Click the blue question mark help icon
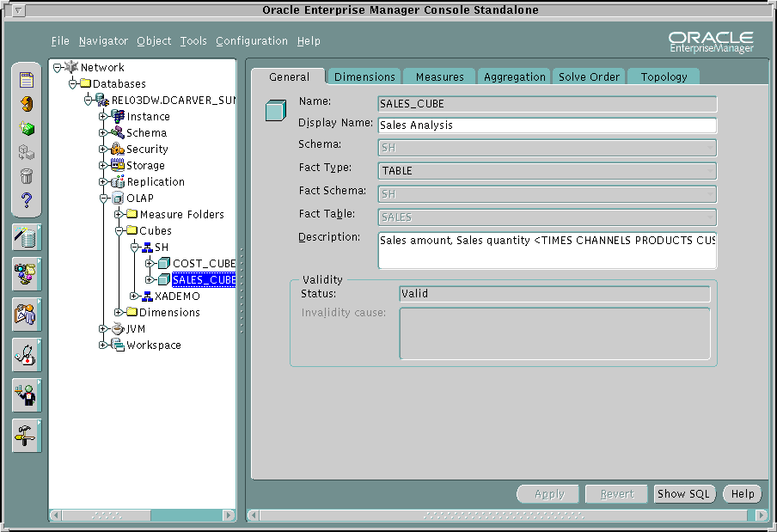The image size is (777, 532). [x=27, y=199]
